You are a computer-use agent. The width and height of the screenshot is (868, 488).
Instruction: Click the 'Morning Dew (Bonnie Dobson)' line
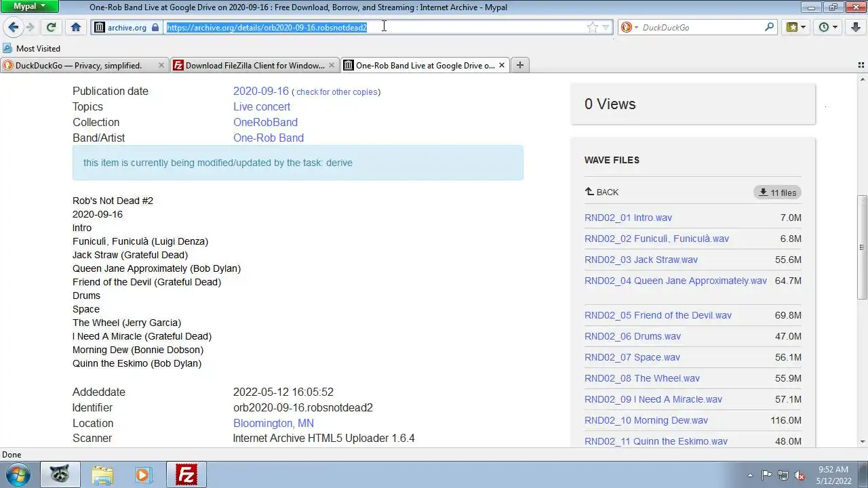pos(138,350)
